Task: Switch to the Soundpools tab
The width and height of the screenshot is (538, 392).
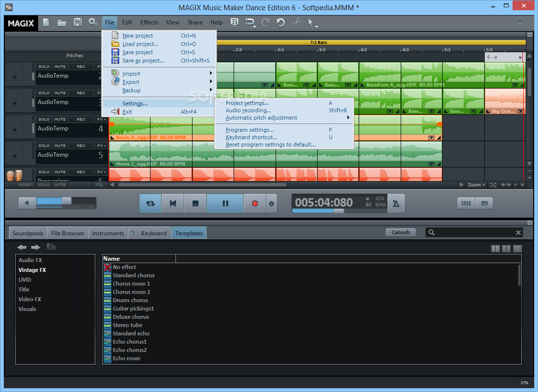Action: (28, 233)
